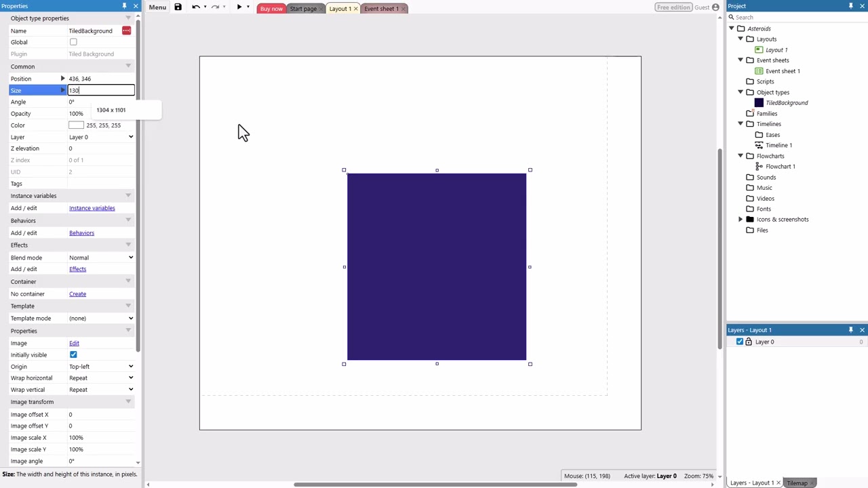Open the Blend mode dropdown
Viewport: 868px width, 488px height.
click(x=100, y=258)
